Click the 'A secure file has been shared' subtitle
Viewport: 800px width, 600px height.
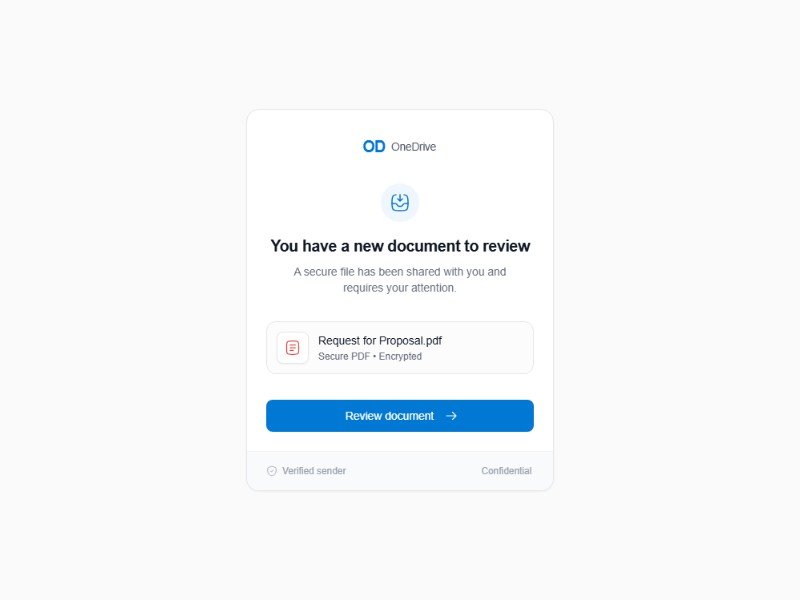tap(400, 280)
